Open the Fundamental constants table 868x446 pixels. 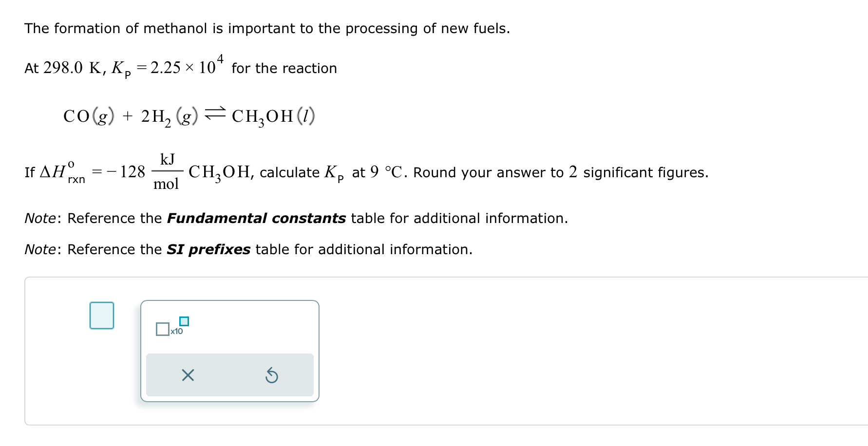click(256, 218)
